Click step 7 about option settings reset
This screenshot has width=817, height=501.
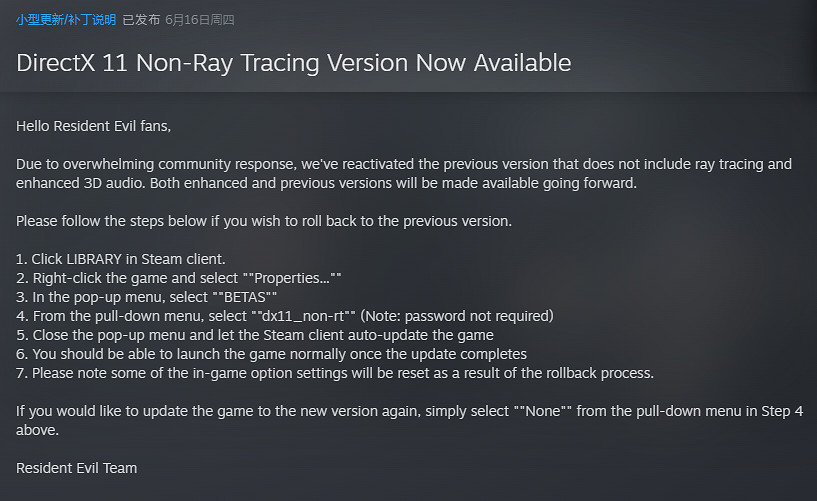(335, 373)
